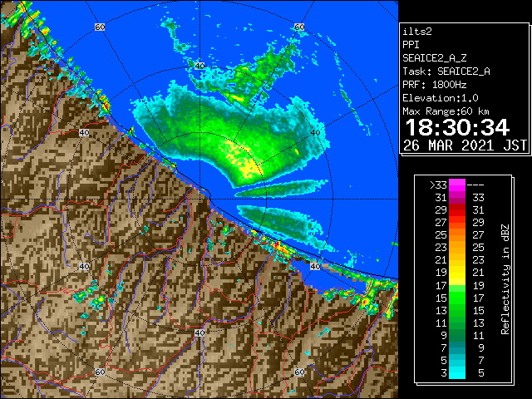The image size is (532, 399).
Task: Select the bright green 15–17 dBZ swatch
Action: pyautogui.click(x=457, y=298)
